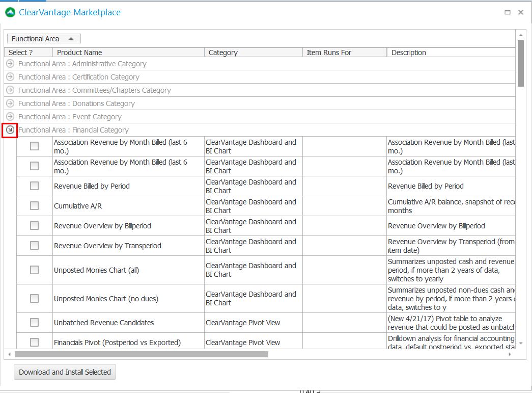Click the 'Summarizes unposted cash and revenue' description

pos(451,270)
